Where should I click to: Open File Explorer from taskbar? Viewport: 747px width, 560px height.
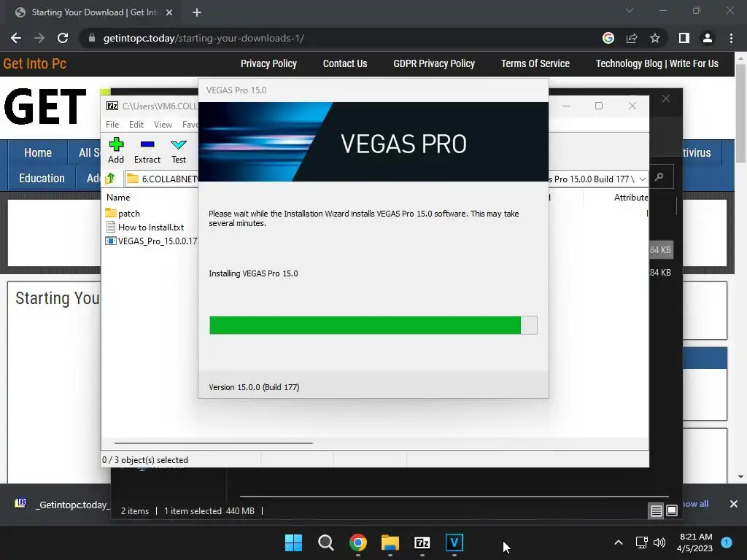tap(390, 542)
